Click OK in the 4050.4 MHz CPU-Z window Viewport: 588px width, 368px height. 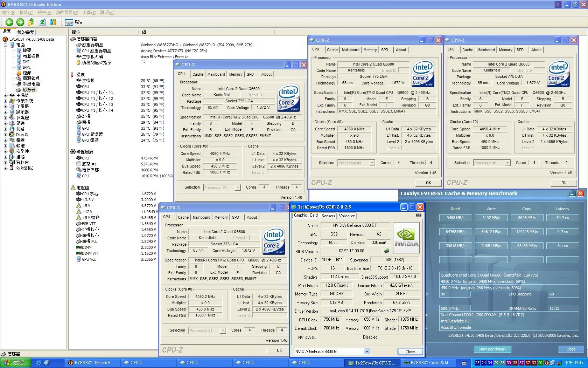tap(564, 183)
